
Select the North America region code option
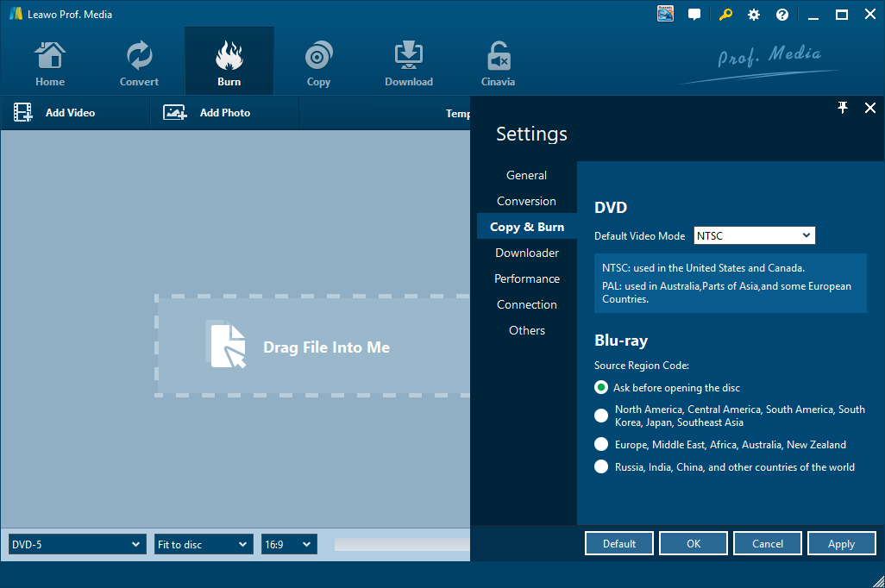pos(601,416)
